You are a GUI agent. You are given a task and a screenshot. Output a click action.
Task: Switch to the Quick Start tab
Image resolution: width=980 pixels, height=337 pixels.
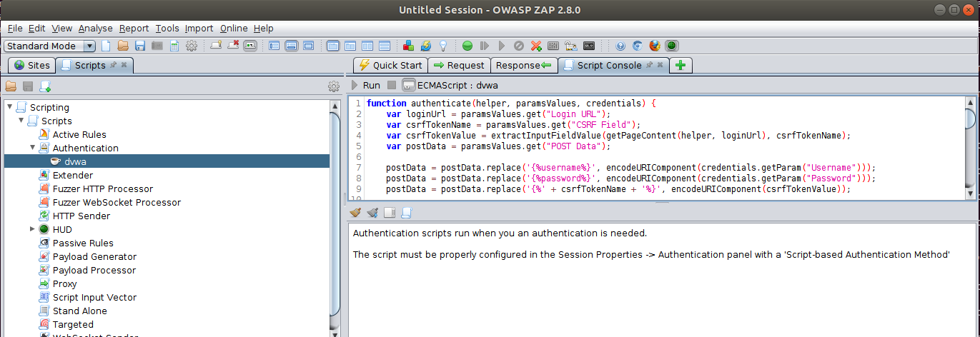coord(390,65)
